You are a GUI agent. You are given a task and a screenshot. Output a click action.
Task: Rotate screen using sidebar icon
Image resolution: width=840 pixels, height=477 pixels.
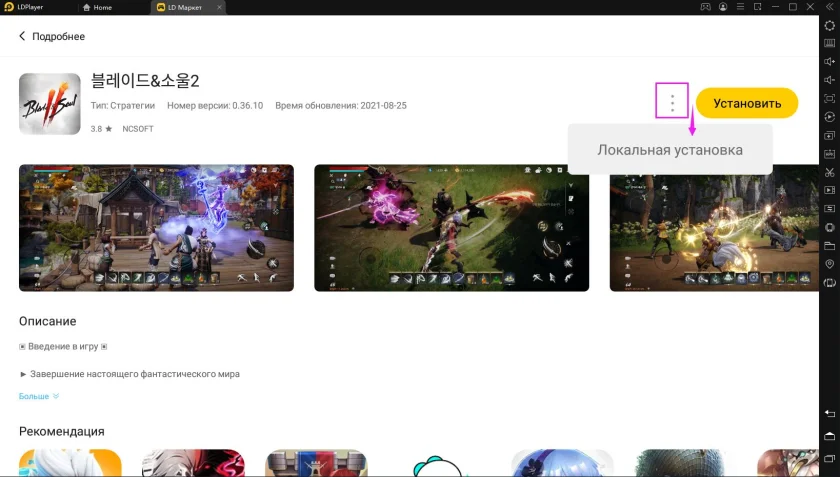(x=829, y=282)
